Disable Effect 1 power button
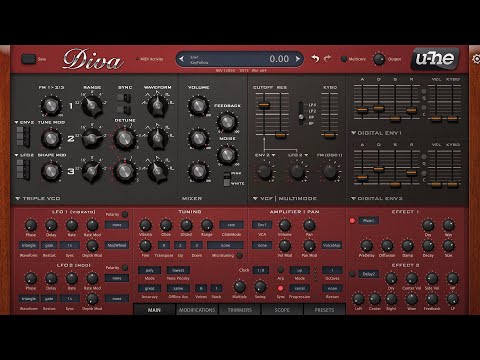Image resolution: width=480 pixels, height=360 pixels. pos(352,220)
